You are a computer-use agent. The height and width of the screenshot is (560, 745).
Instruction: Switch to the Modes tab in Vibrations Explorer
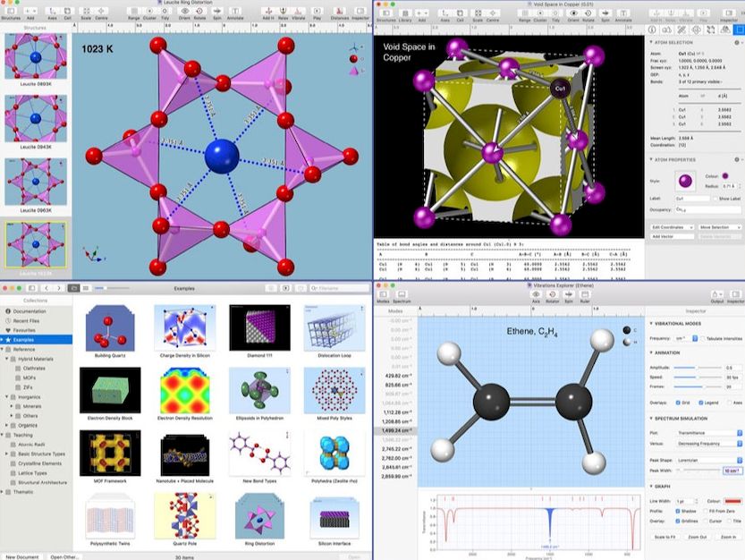pyautogui.click(x=383, y=293)
